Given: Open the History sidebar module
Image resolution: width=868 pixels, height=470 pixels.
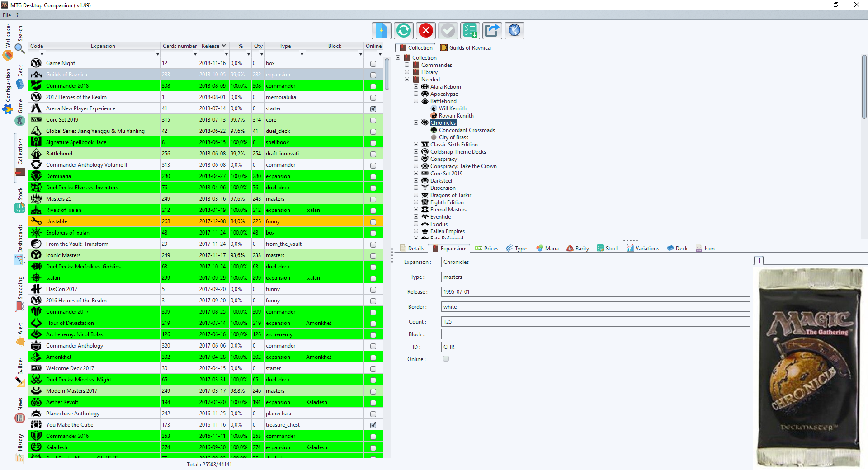Looking at the screenshot, I should [20, 448].
